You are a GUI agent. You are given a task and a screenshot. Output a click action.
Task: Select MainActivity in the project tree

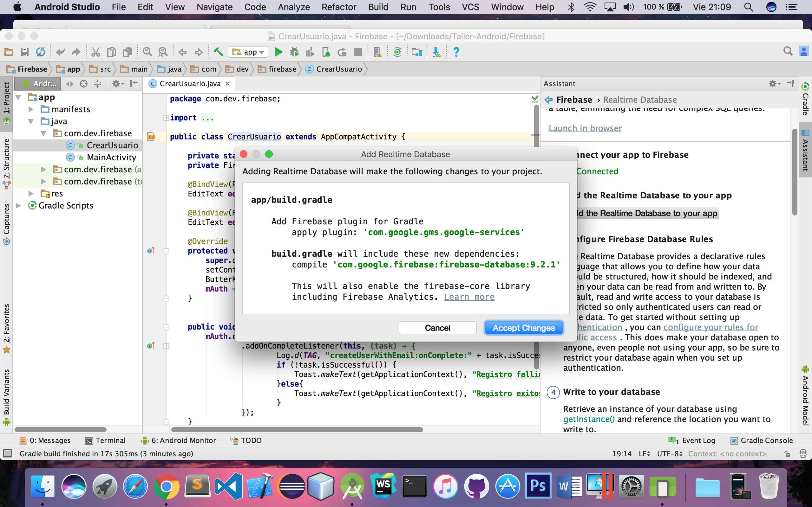pyautogui.click(x=111, y=157)
